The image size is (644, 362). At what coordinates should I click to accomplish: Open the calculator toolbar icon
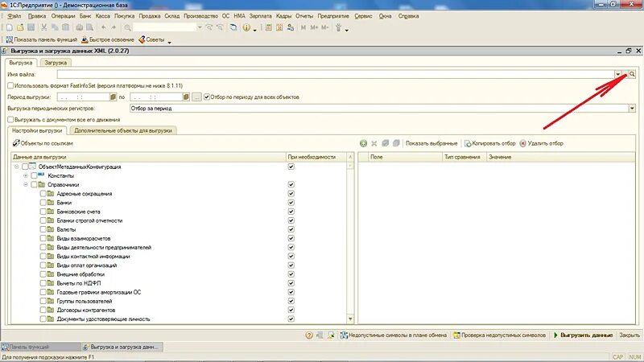268,27
